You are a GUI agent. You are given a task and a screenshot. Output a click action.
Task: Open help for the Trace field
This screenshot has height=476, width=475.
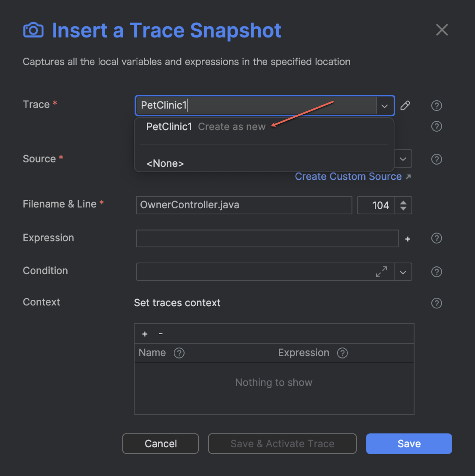436,106
